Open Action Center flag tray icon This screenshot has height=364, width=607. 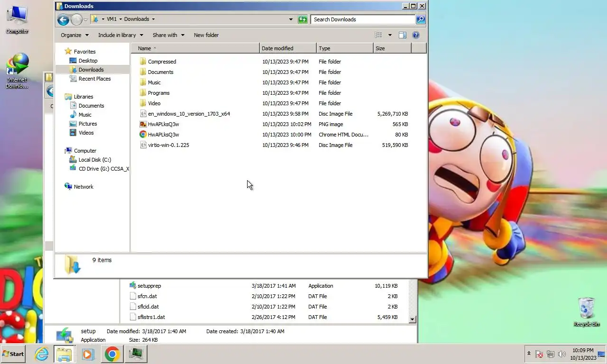(539, 354)
